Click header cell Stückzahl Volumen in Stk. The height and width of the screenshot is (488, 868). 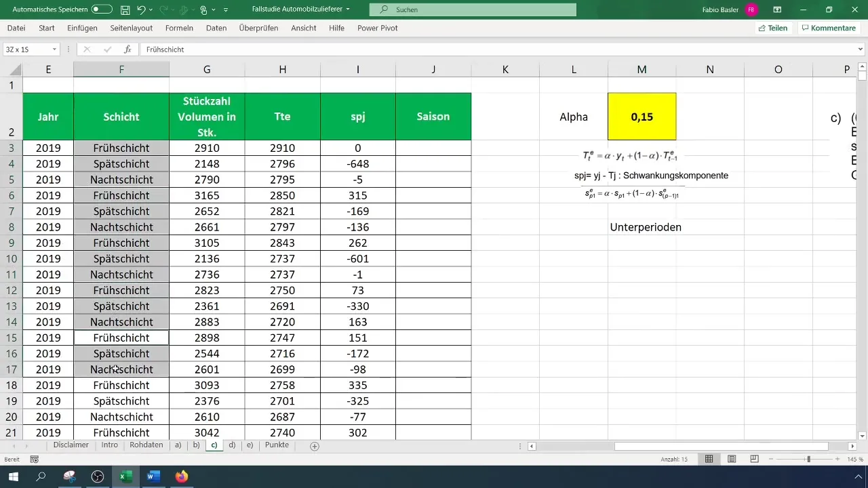coord(207,117)
